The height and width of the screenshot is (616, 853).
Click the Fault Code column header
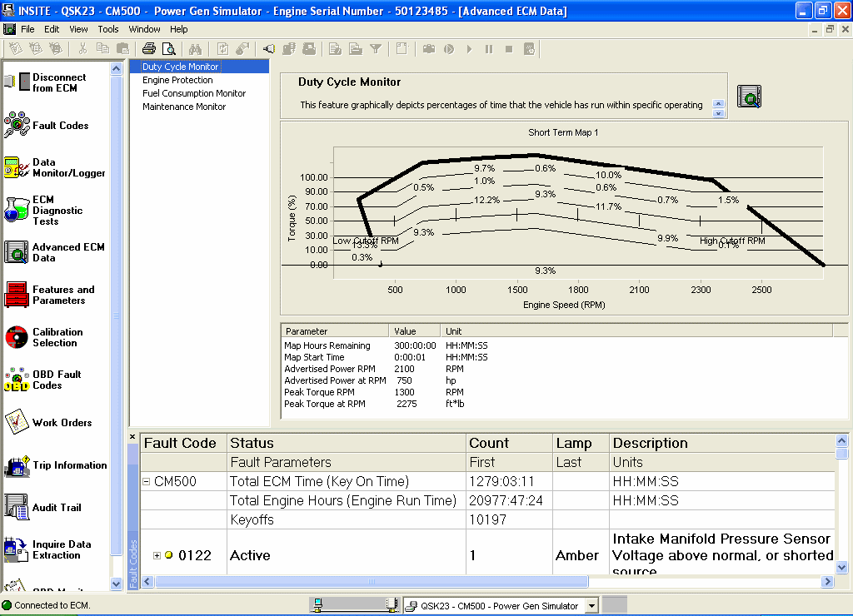click(x=183, y=443)
